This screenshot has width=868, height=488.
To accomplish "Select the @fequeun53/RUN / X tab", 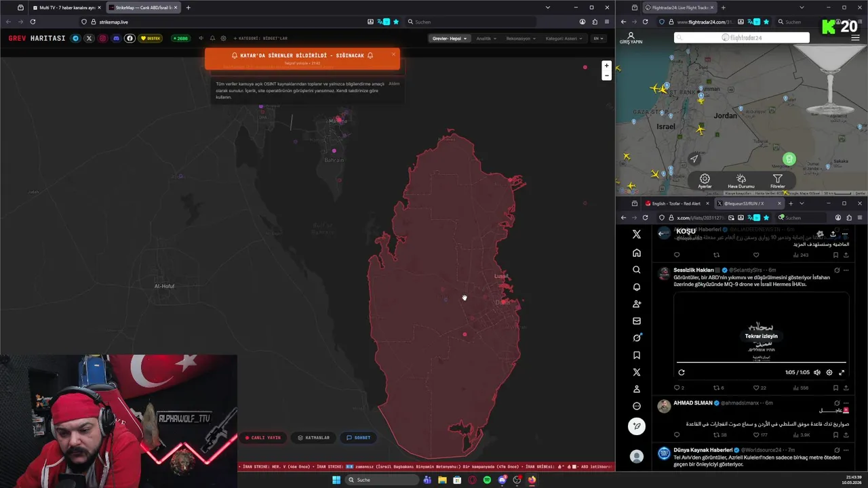I will pos(749,203).
